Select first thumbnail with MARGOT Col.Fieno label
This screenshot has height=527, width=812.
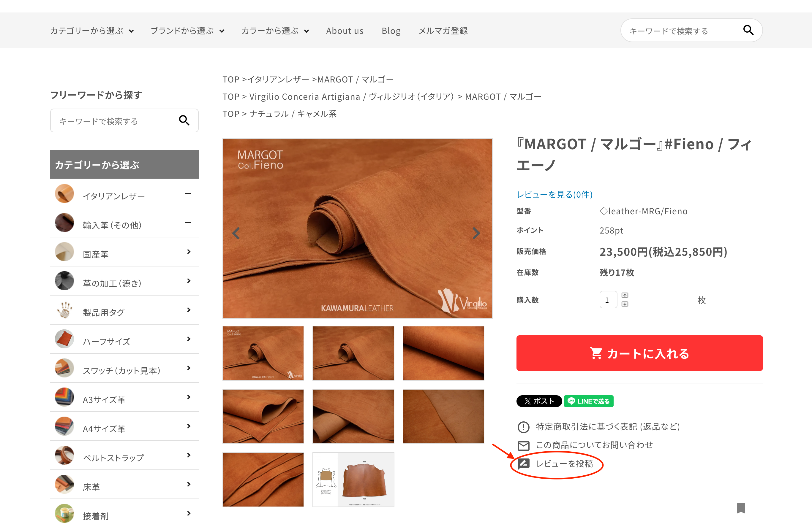[263, 353]
